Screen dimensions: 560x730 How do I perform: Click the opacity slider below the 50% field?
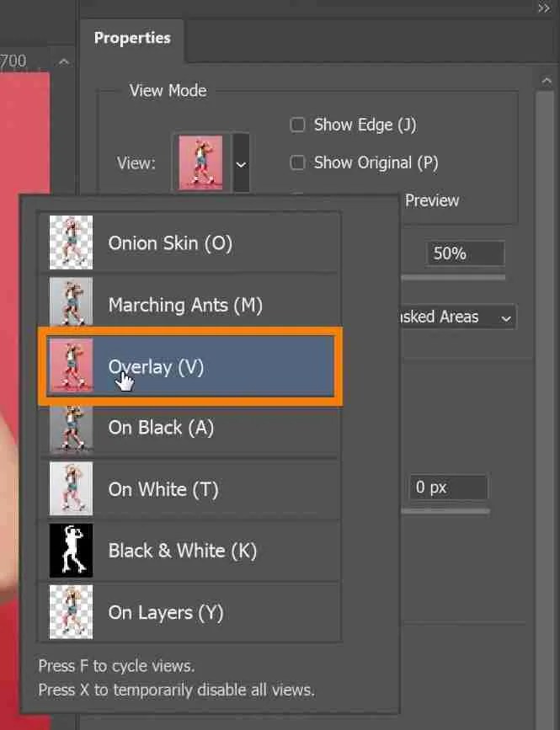click(453, 278)
